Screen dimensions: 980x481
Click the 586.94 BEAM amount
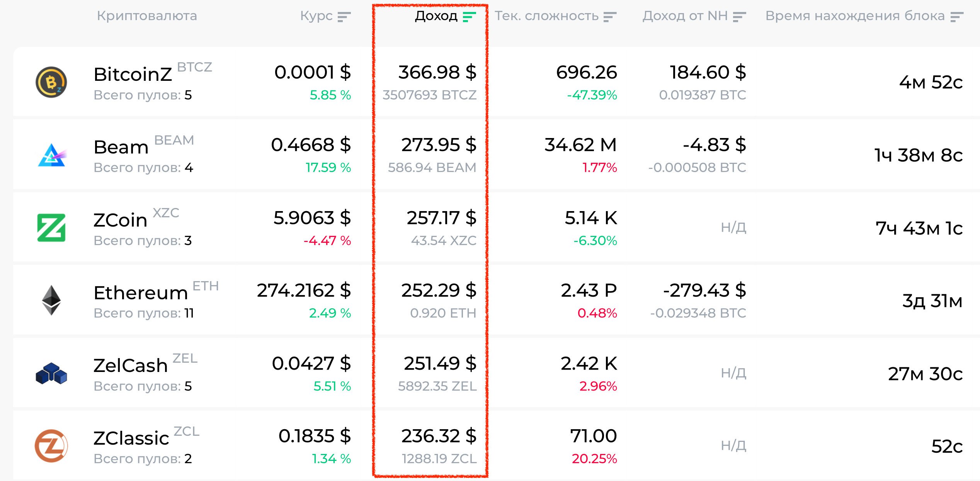[x=432, y=168]
